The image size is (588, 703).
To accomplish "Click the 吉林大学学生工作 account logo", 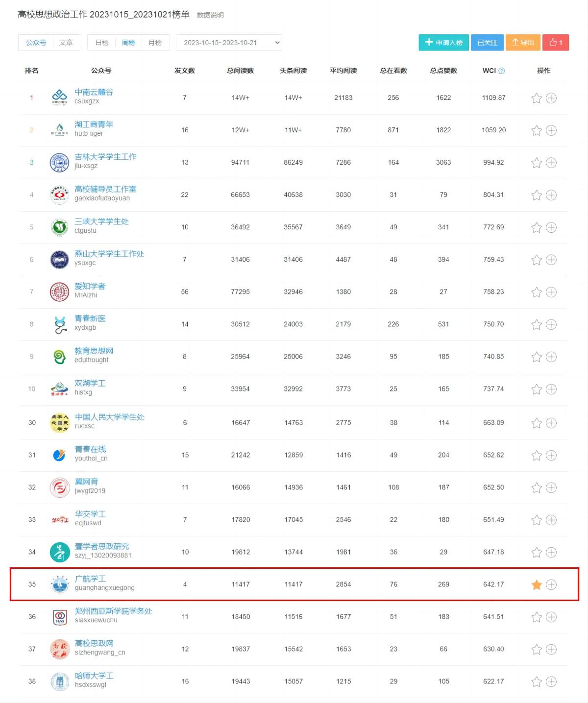I will (x=60, y=163).
